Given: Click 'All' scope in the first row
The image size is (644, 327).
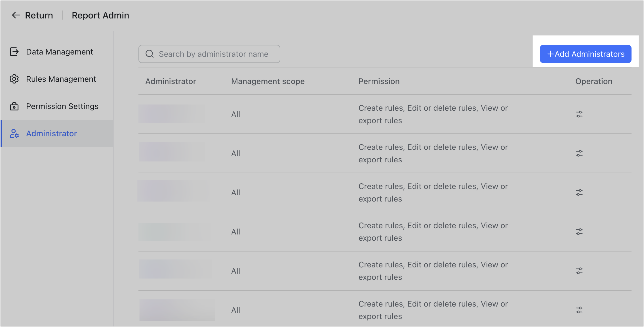Looking at the screenshot, I should pyautogui.click(x=235, y=114).
